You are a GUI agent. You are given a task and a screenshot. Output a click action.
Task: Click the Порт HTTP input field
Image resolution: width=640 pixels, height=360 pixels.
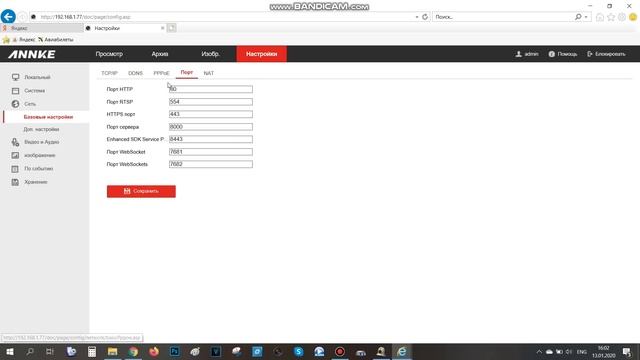pos(211,89)
